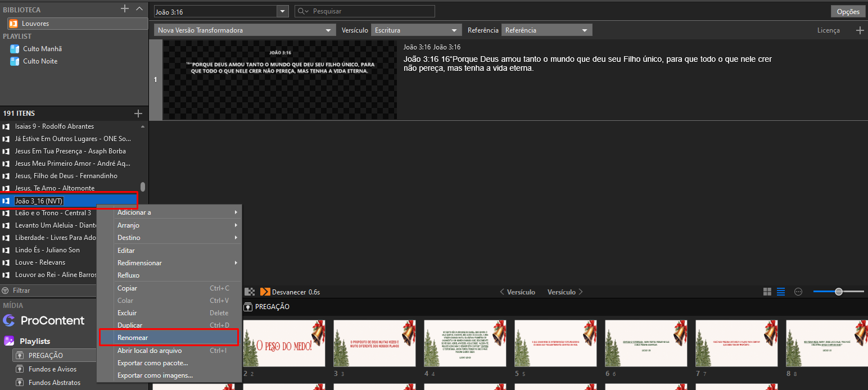Adjust the thumbnail size slider
Screen dimensions: 868x390
[838, 292]
